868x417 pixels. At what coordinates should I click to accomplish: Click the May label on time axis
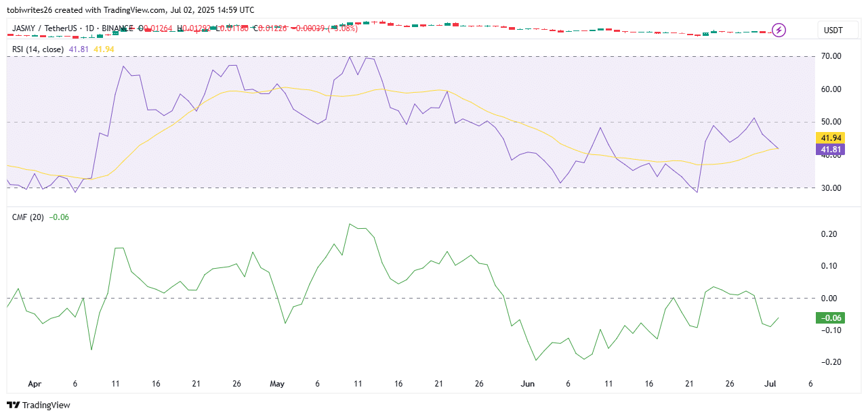277,384
